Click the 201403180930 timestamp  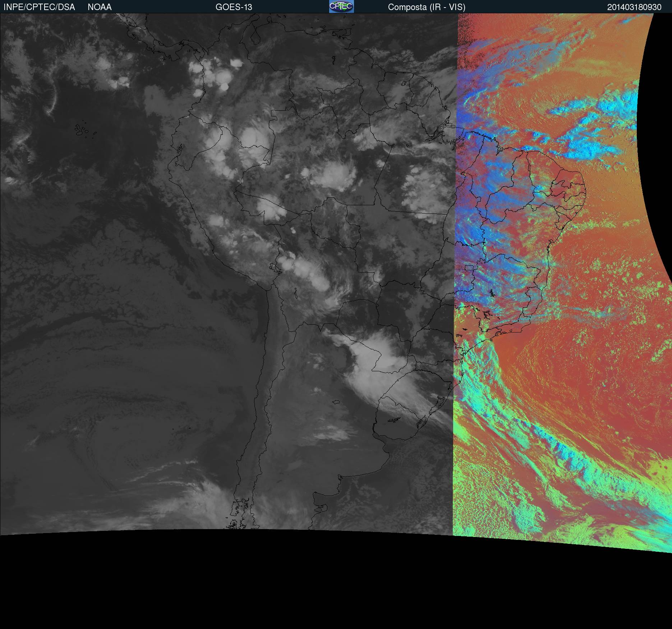pos(634,7)
